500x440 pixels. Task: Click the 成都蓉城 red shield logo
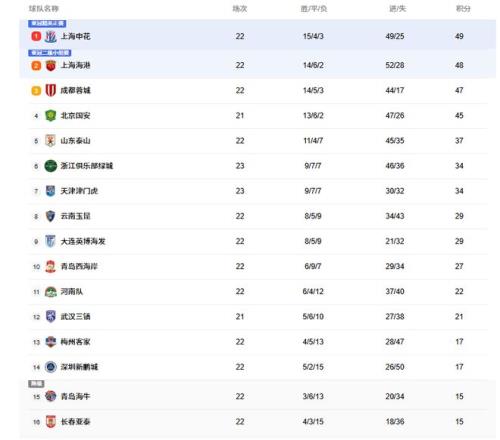coord(51,90)
